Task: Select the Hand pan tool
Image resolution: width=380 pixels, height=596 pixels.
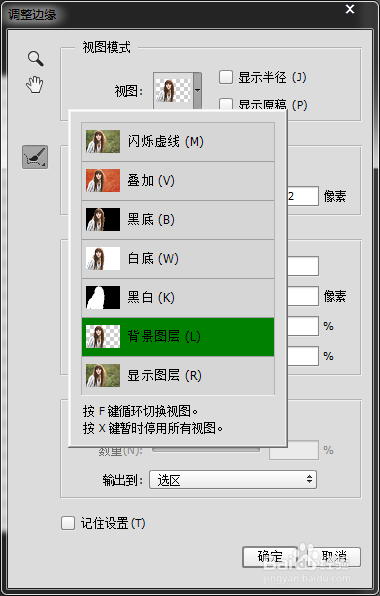Action: (x=35, y=84)
